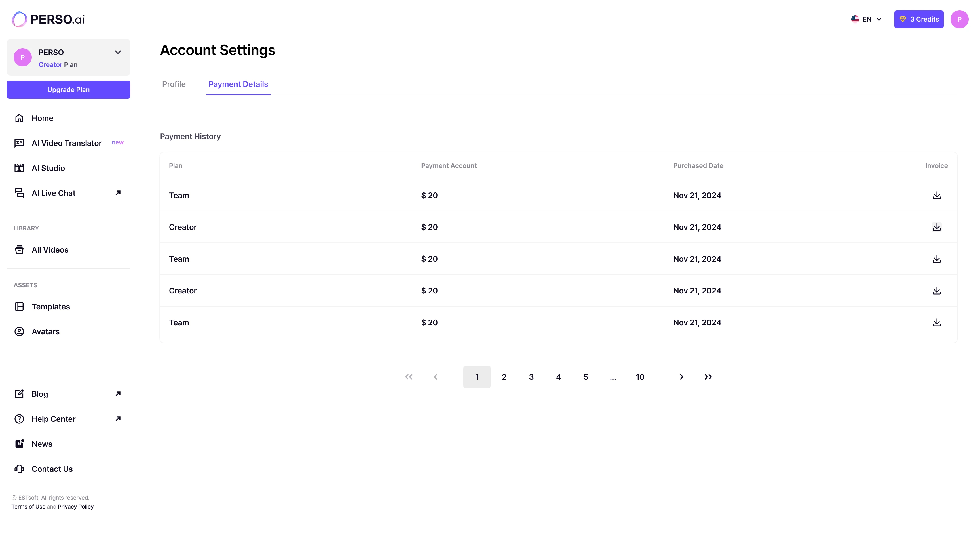Viewport: 980px width, 533px height.
Task: Download invoice for the fourth row, Creator
Action: tap(937, 291)
